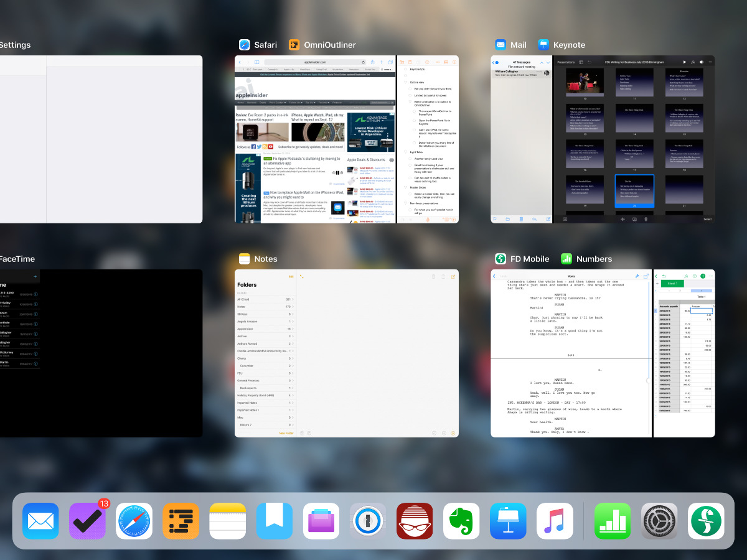Screen dimensions: 747x560
Task: Open Final Draft green icon in dock
Action: point(706,521)
